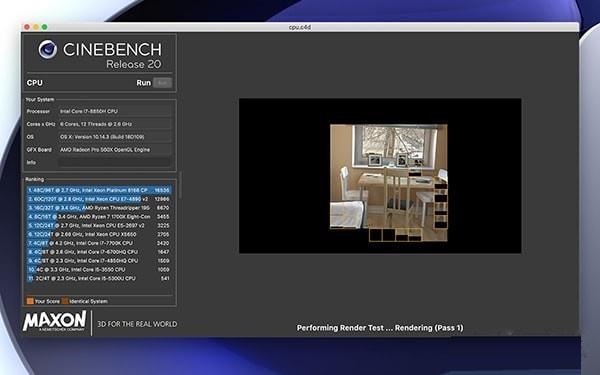Select ranking row 10 Core i5-3550
The height and width of the screenshot is (375, 600).
point(99,269)
